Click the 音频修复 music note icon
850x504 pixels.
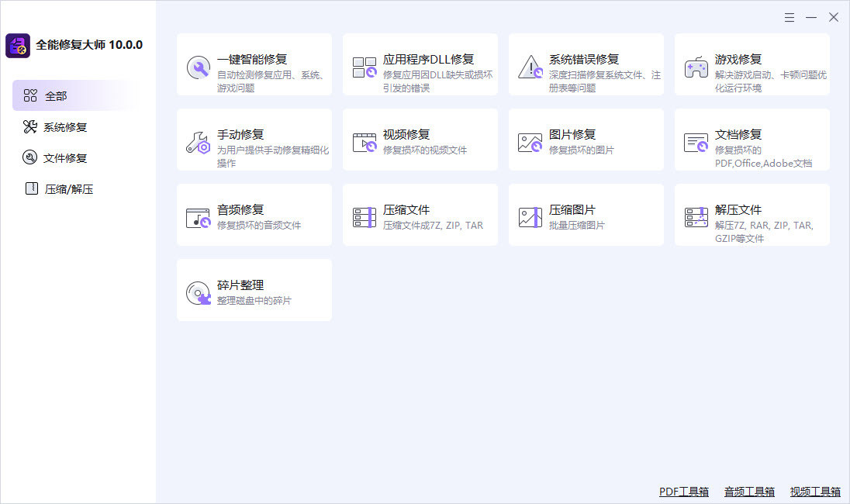198,218
